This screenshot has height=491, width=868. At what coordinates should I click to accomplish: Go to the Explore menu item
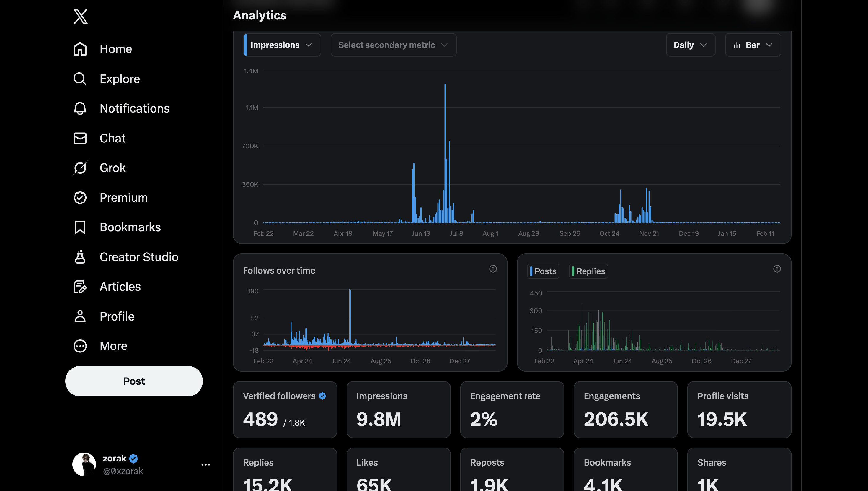tap(120, 79)
